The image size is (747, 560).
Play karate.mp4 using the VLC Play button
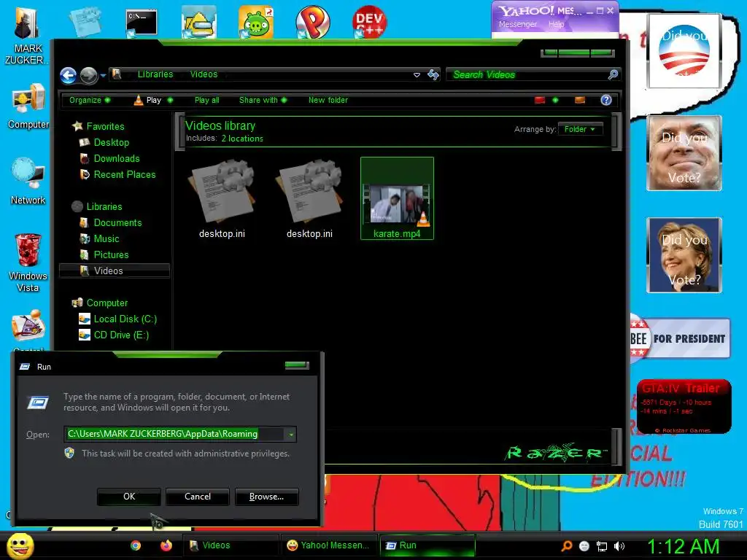pyautogui.click(x=147, y=100)
